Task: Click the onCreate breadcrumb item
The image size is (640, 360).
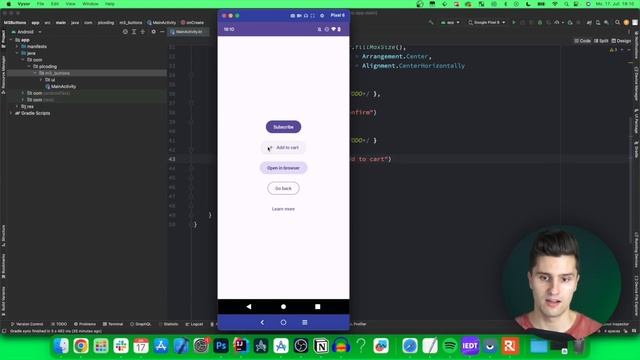Action: point(193,22)
